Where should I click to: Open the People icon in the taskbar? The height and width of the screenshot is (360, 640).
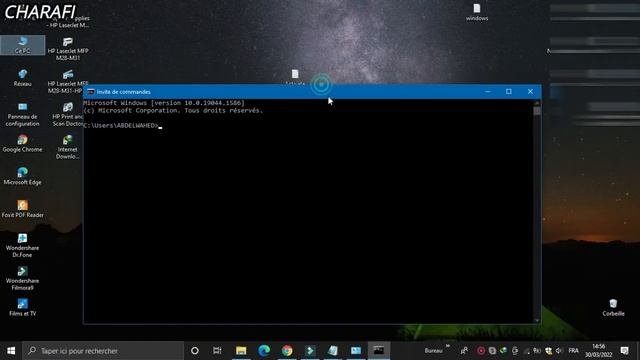(x=464, y=351)
